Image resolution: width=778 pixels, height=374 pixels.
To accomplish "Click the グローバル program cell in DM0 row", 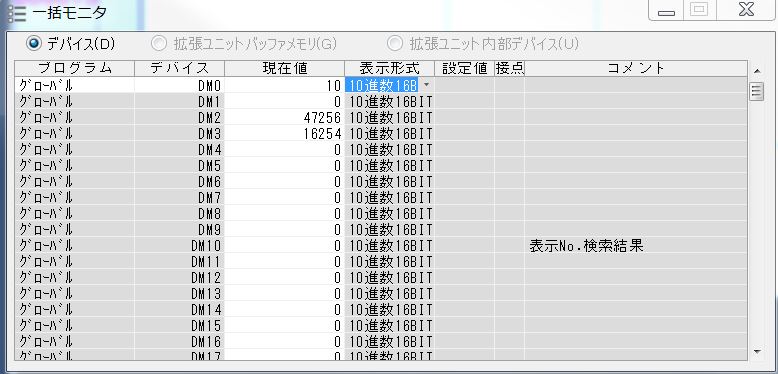I will tap(74, 85).
